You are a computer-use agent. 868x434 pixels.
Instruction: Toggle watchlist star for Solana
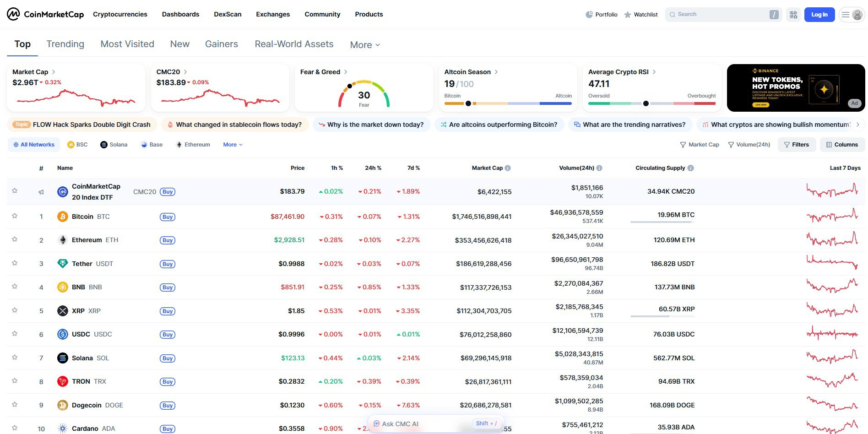pyautogui.click(x=15, y=358)
